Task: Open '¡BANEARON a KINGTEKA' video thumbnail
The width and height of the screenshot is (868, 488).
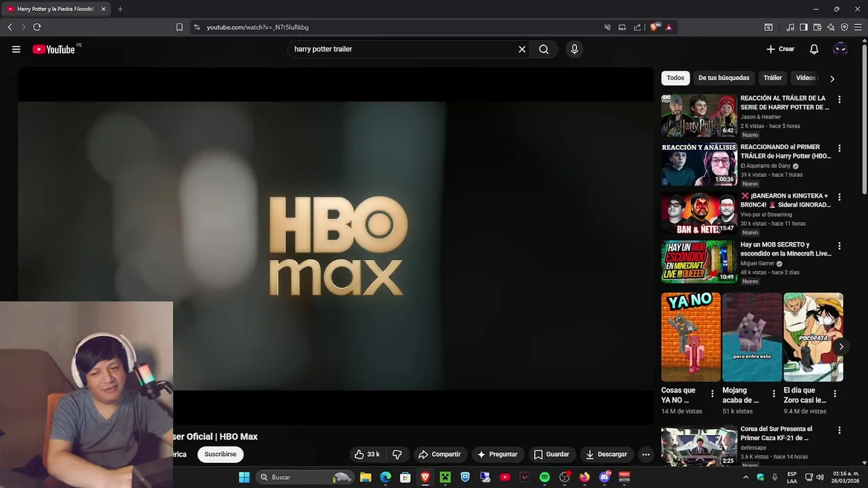Action: point(699,213)
